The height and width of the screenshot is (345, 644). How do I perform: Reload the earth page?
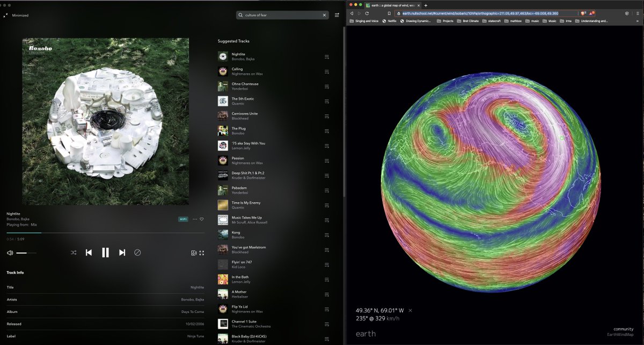point(367,13)
